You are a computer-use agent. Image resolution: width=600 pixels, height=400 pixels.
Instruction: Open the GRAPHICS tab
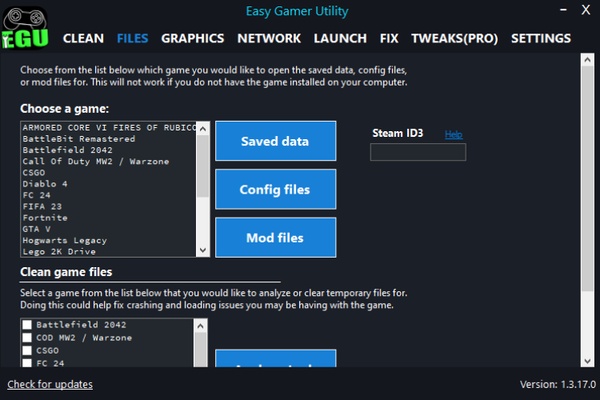(192, 38)
